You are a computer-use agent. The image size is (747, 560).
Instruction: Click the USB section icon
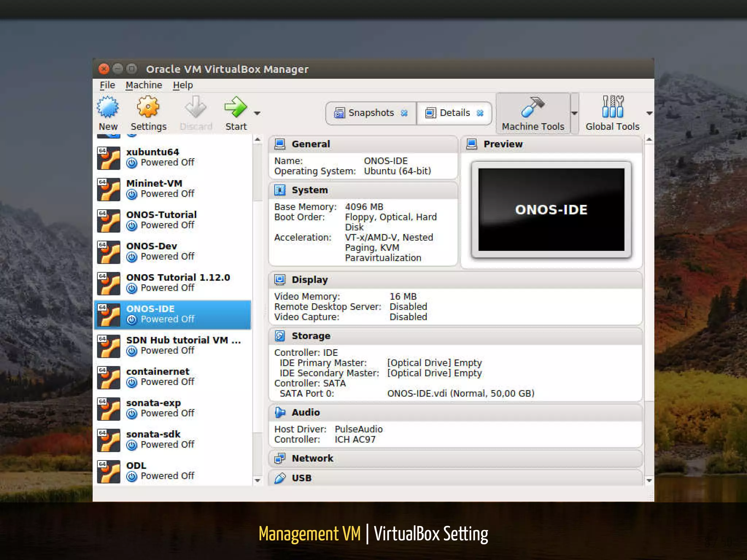pyautogui.click(x=280, y=478)
